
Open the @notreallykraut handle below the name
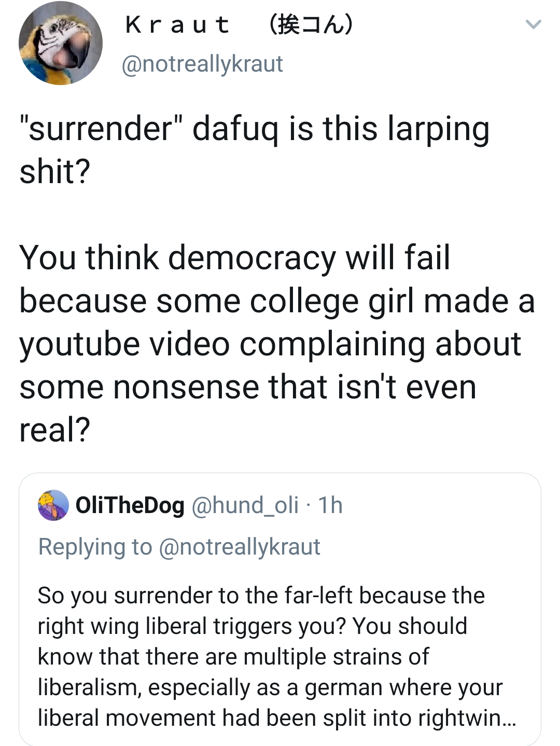202,64
